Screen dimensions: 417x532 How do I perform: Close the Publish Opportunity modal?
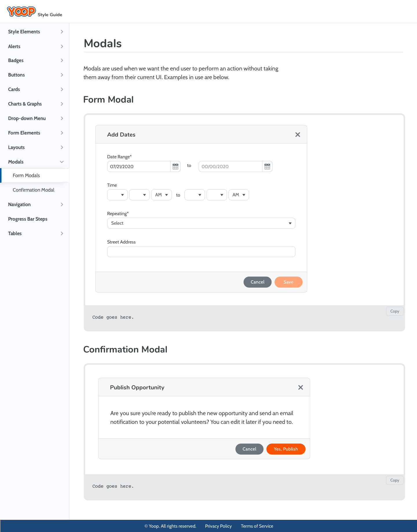(301, 387)
